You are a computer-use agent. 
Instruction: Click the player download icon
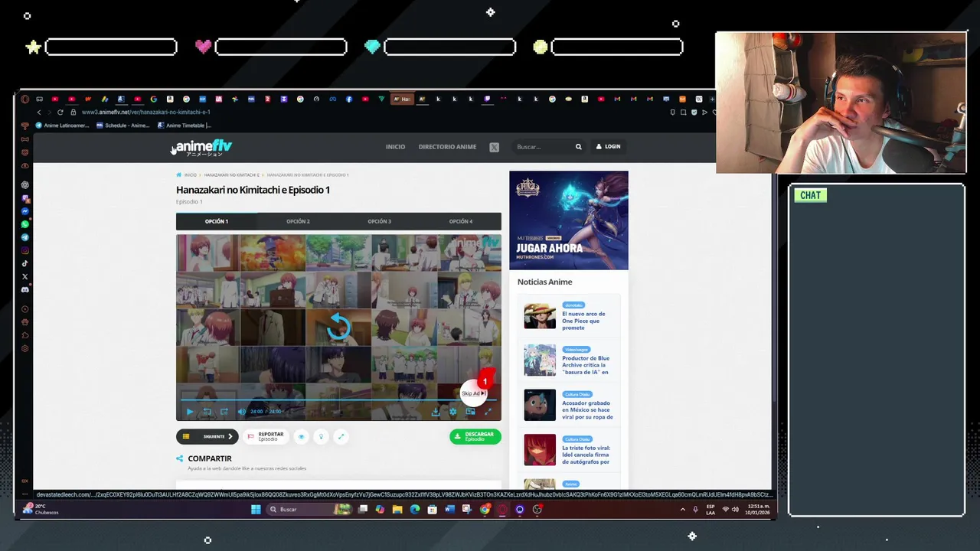435,412
